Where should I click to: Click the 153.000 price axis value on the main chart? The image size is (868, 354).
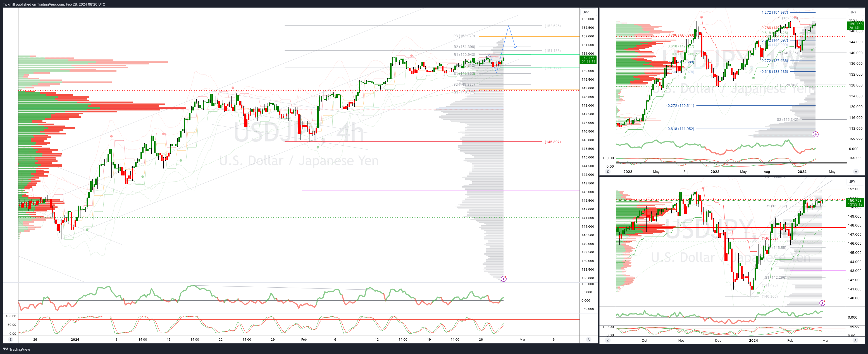coord(588,19)
